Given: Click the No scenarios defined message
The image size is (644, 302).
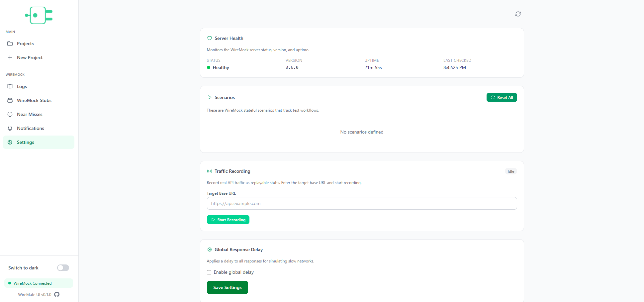Looking at the screenshot, I should pyautogui.click(x=362, y=132).
